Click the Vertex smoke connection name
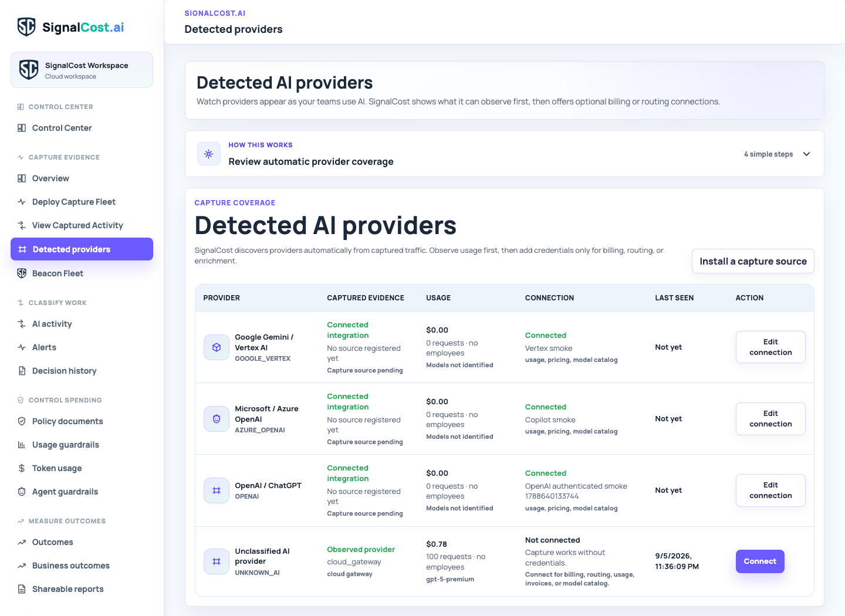This screenshot has height=616, width=845. 549,348
